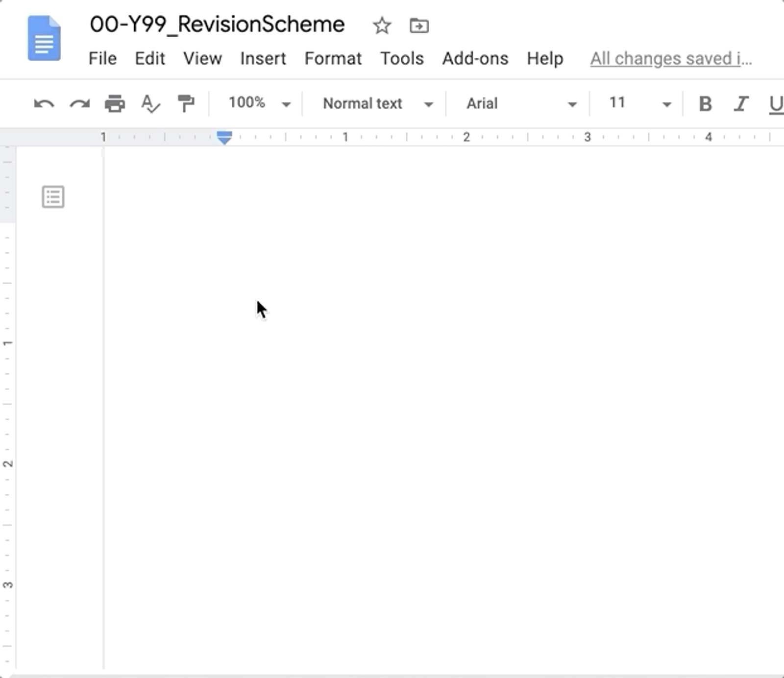
Task: Open the document outline icon
Action: 53,196
